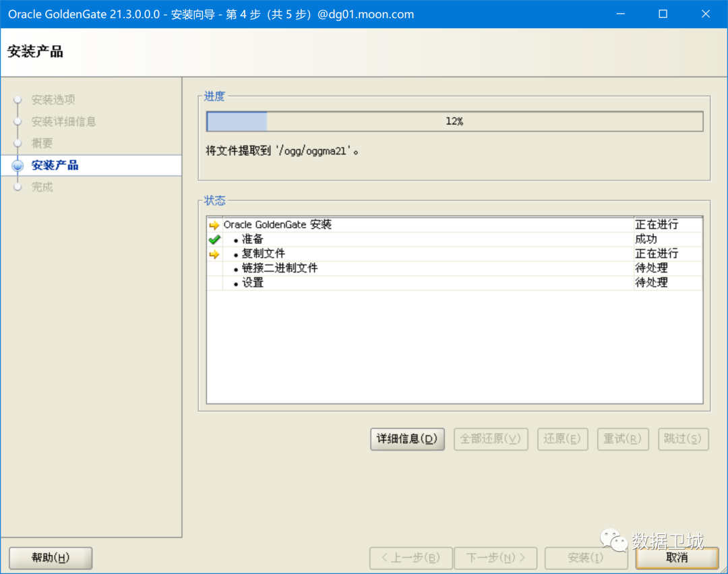728x574 pixels.
Task: Select the 概要 wizard step label
Action: (x=42, y=144)
